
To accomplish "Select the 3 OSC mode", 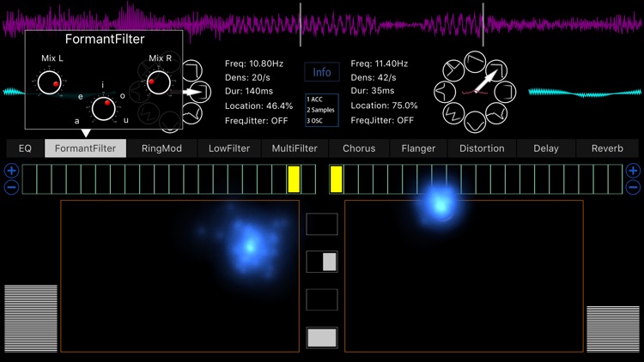I will tap(314, 121).
